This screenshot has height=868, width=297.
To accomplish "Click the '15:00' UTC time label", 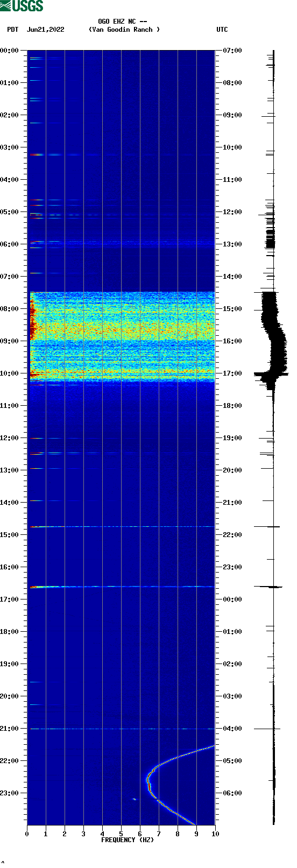I will tap(232, 309).
